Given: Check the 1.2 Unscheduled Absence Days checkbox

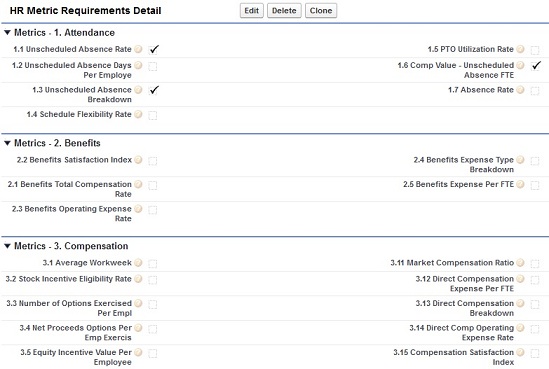Looking at the screenshot, I should click(x=153, y=66).
